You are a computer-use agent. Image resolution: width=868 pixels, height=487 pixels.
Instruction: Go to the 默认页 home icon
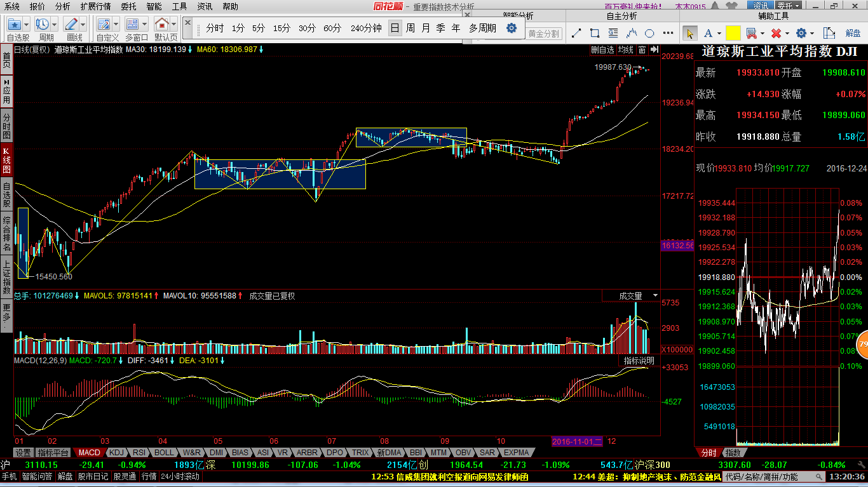(162, 25)
